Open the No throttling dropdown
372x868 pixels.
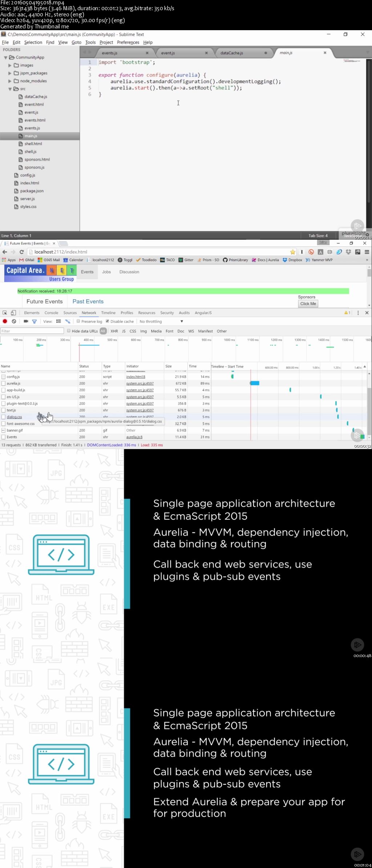161,321
